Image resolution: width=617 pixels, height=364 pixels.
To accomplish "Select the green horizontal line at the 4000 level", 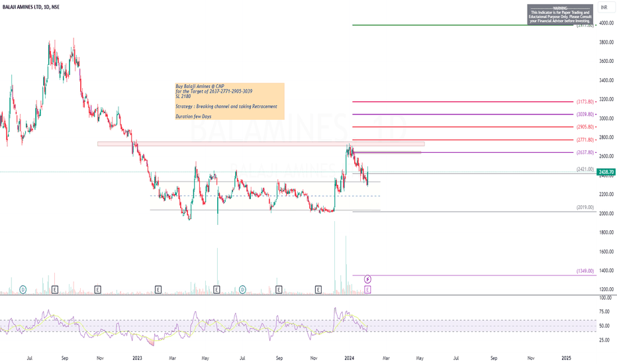I will (464, 25).
